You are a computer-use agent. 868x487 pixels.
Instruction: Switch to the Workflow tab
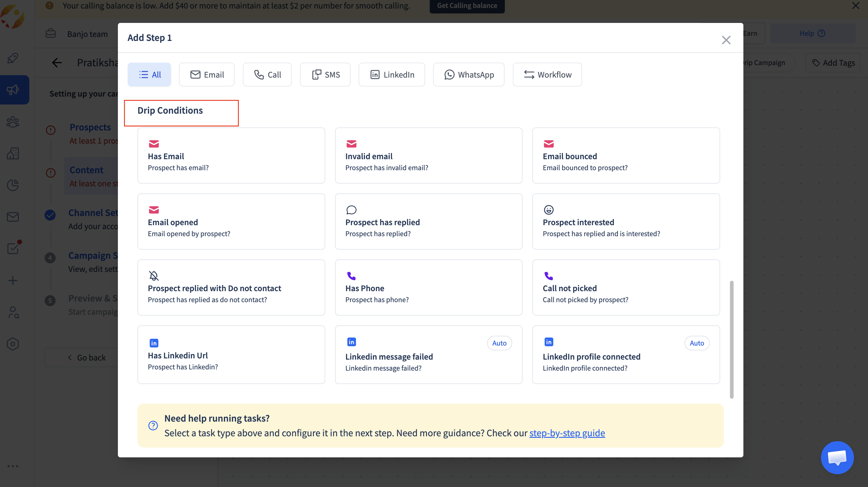click(x=547, y=75)
